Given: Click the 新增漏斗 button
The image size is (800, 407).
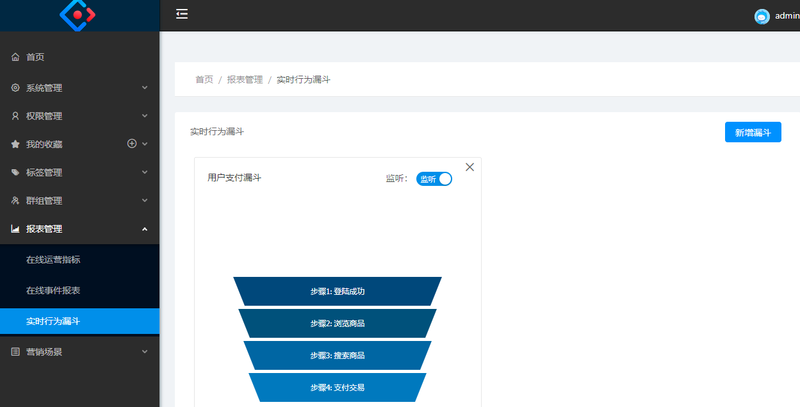Looking at the screenshot, I should tap(753, 133).
